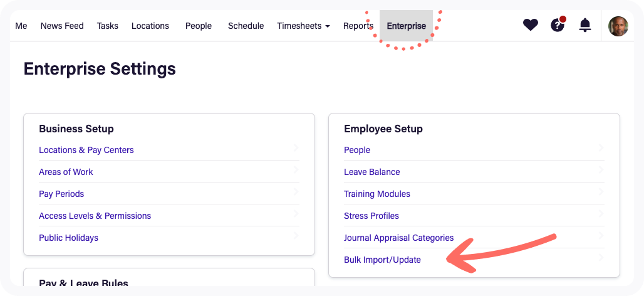Open the help question mark icon
The width and height of the screenshot is (644, 296).
coord(558,24)
